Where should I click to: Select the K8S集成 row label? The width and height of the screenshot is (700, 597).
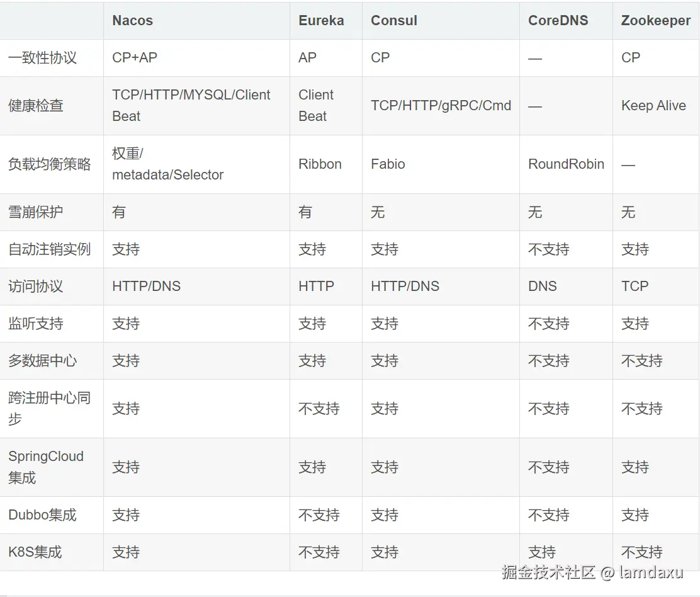(x=35, y=552)
